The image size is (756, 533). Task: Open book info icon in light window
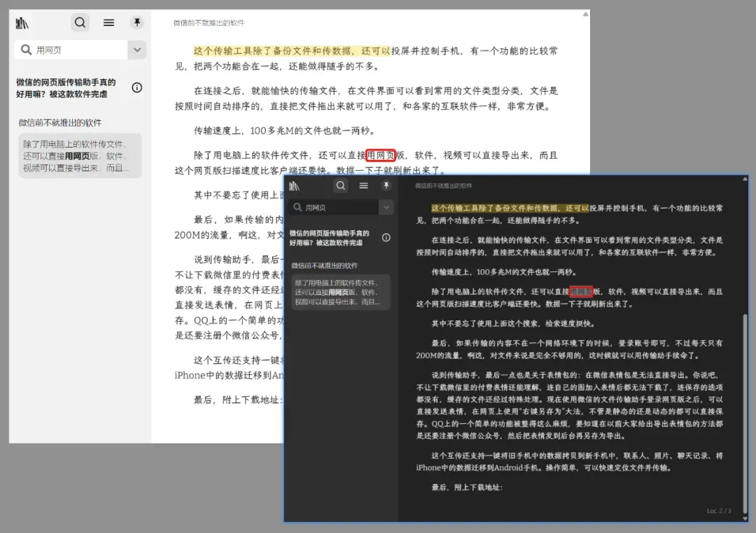click(x=137, y=87)
